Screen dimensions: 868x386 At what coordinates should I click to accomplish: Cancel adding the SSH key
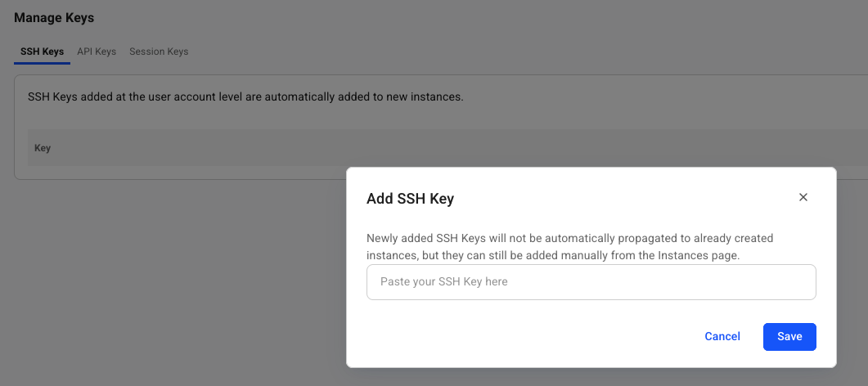tap(722, 336)
